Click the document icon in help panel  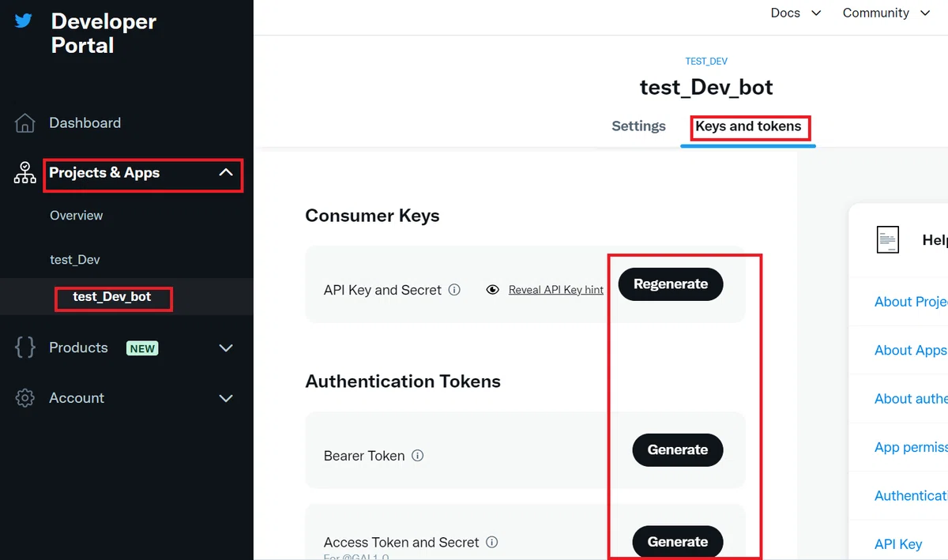tap(888, 239)
